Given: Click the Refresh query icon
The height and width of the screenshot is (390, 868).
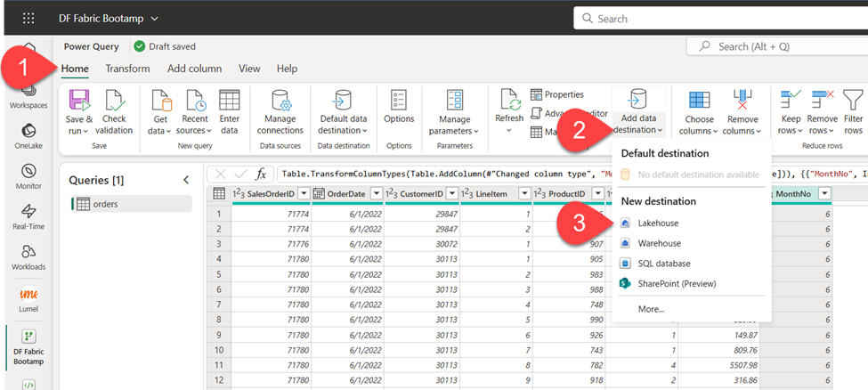Looking at the screenshot, I should pos(510,100).
